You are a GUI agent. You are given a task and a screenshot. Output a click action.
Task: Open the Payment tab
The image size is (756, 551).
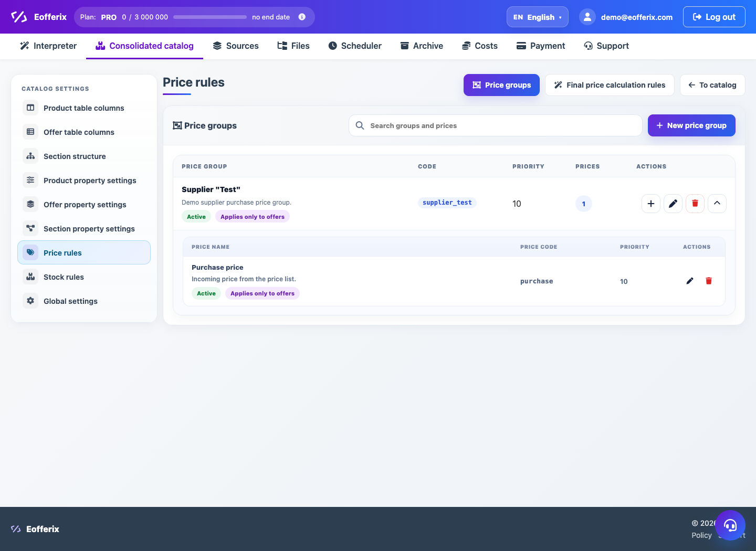pyautogui.click(x=541, y=46)
